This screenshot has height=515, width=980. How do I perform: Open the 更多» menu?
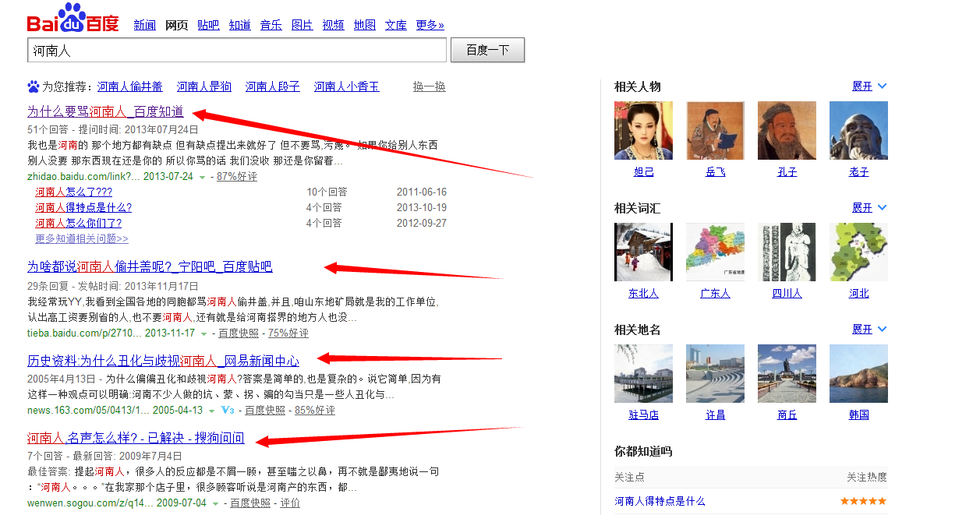click(x=430, y=25)
